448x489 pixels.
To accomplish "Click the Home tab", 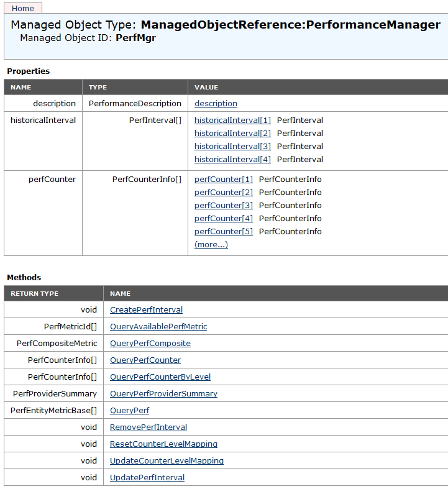I will 23,8.
